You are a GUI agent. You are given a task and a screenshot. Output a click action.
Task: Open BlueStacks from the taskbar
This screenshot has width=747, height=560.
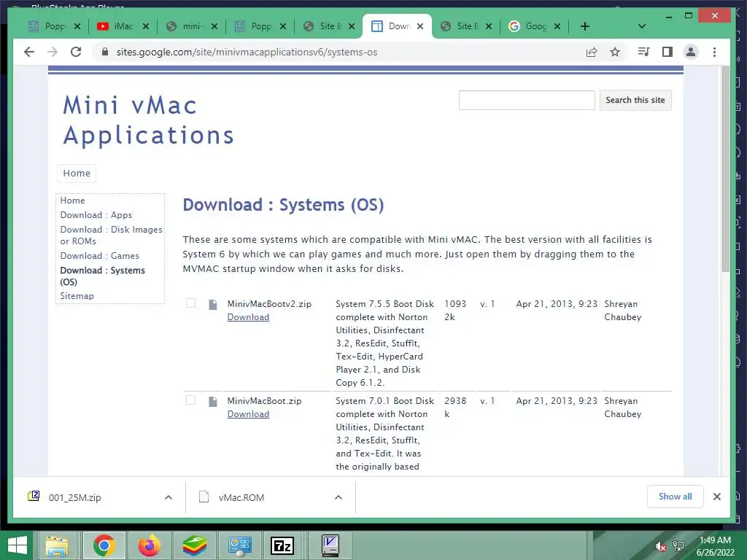pos(194,545)
